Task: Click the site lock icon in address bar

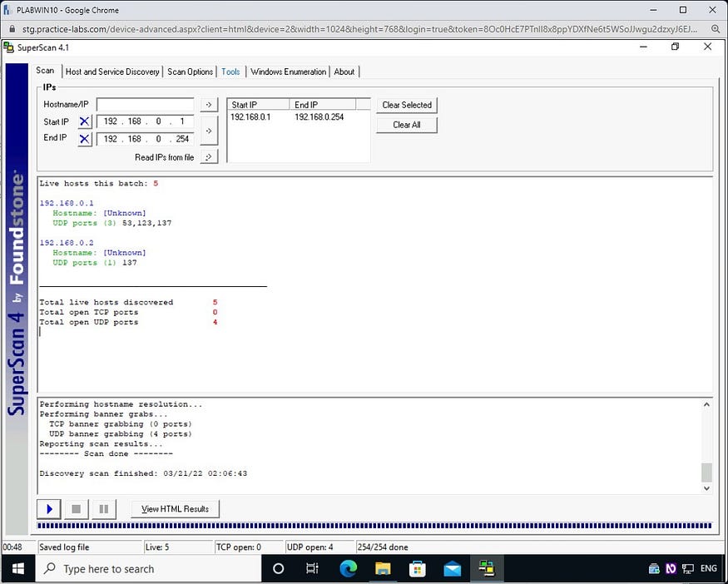Action: 12,29
